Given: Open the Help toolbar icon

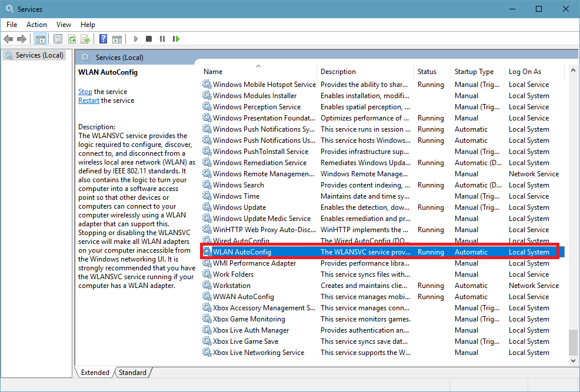Looking at the screenshot, I should click(x=103, y=39).
